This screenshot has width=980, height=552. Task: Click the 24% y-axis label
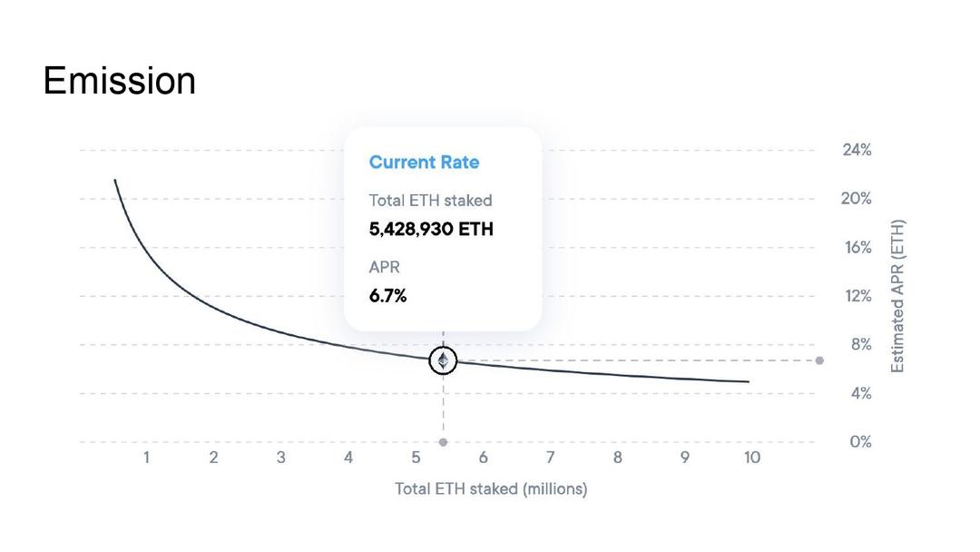pyautogui.click(x=857, y=150)
